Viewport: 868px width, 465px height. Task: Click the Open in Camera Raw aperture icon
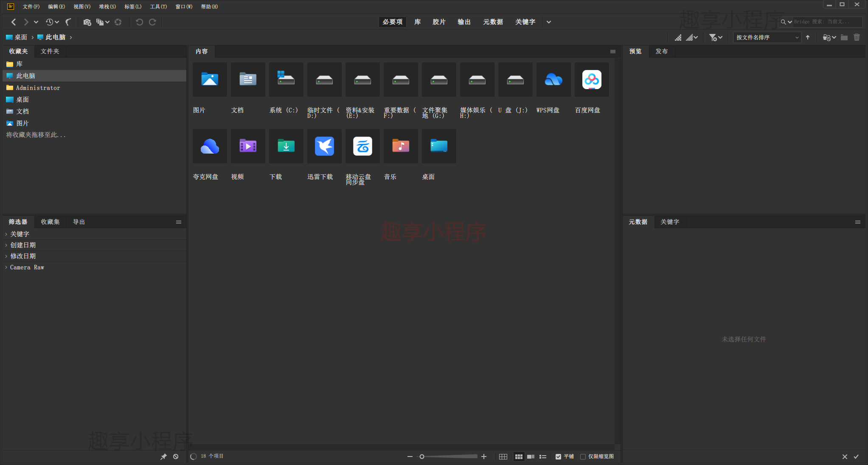point(118,22)
